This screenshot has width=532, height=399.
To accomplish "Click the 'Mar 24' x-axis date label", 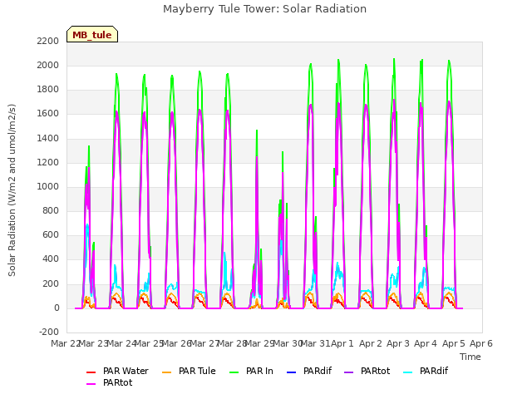I will pos(121,343).
